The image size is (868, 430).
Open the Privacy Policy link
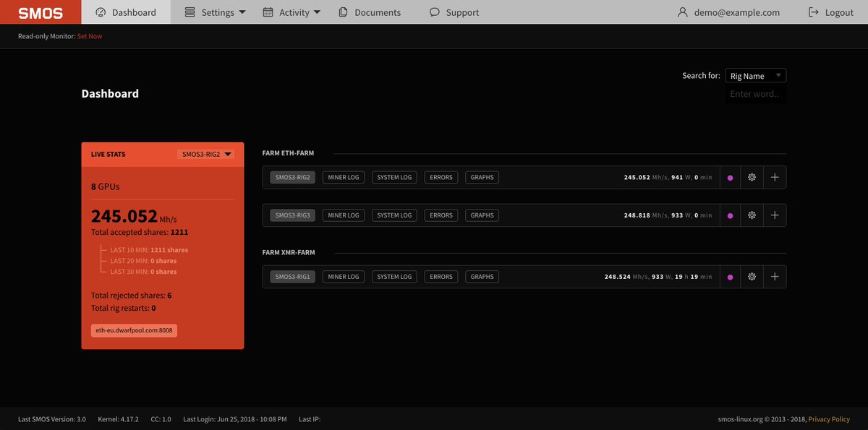(828, 418)
